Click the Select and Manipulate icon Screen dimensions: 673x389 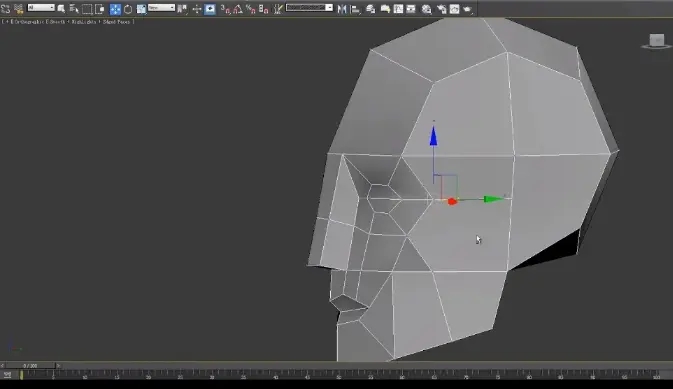click(197, 9)
